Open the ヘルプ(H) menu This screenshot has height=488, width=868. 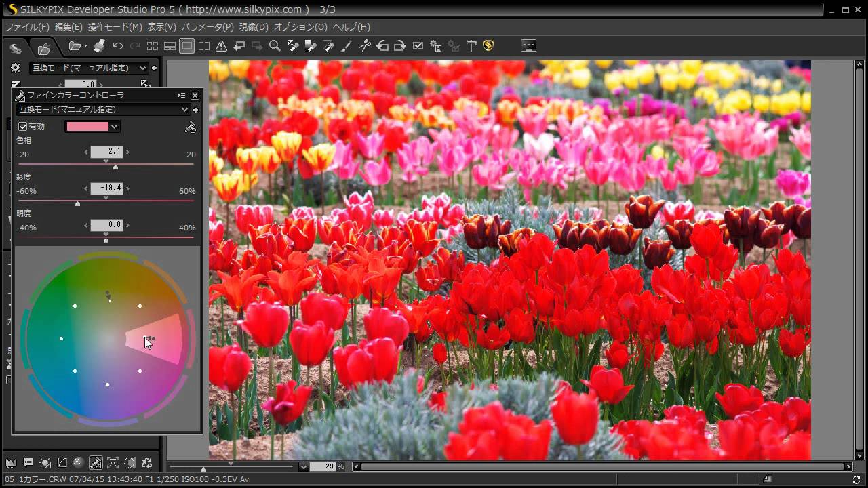351,27
